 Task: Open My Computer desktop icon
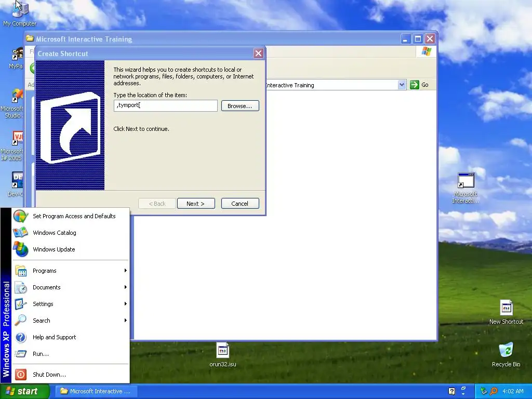(20, 14)
